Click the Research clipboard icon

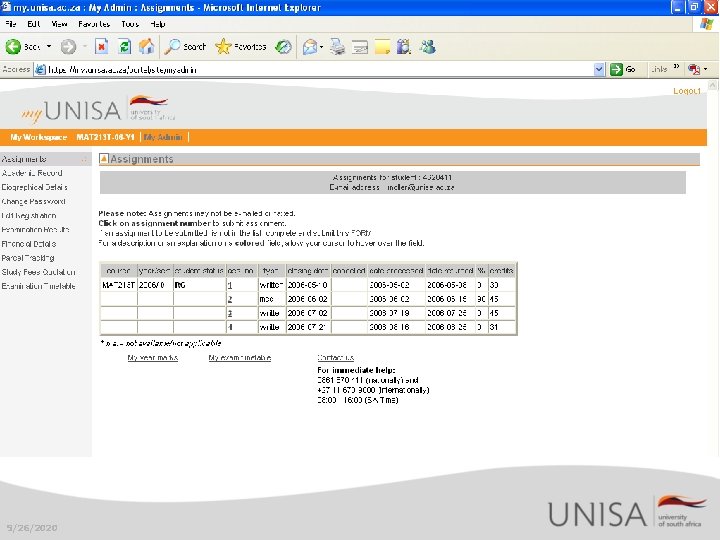(x=404, y=46)
